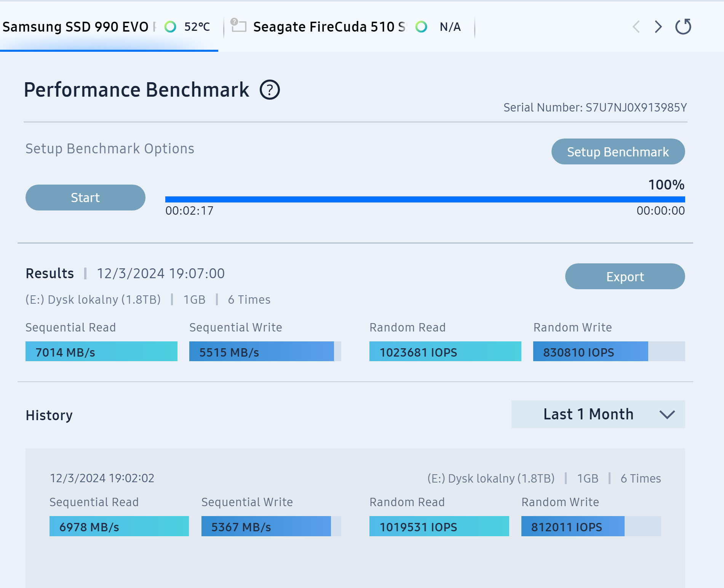
Task: Open the 12/3/2024 19:02:02 history entry
Action: pyautogui.click(x=102, y=478)
